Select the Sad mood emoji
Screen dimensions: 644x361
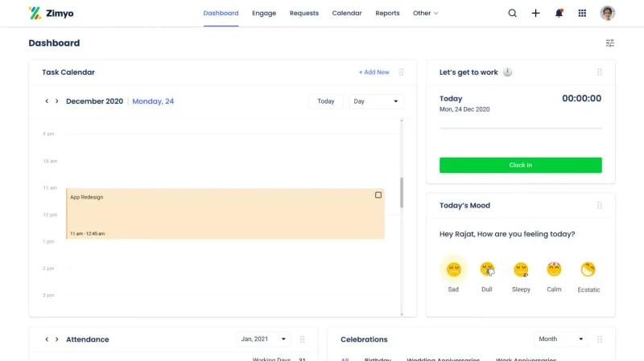pos(453,269)
